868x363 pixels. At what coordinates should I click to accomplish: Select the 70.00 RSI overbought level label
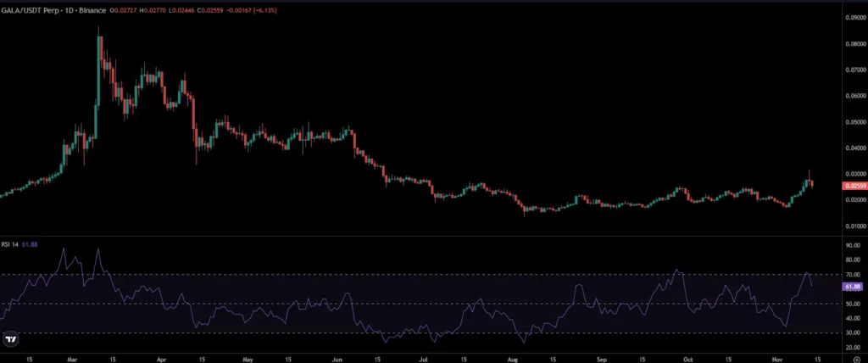(x=853, y=274)
